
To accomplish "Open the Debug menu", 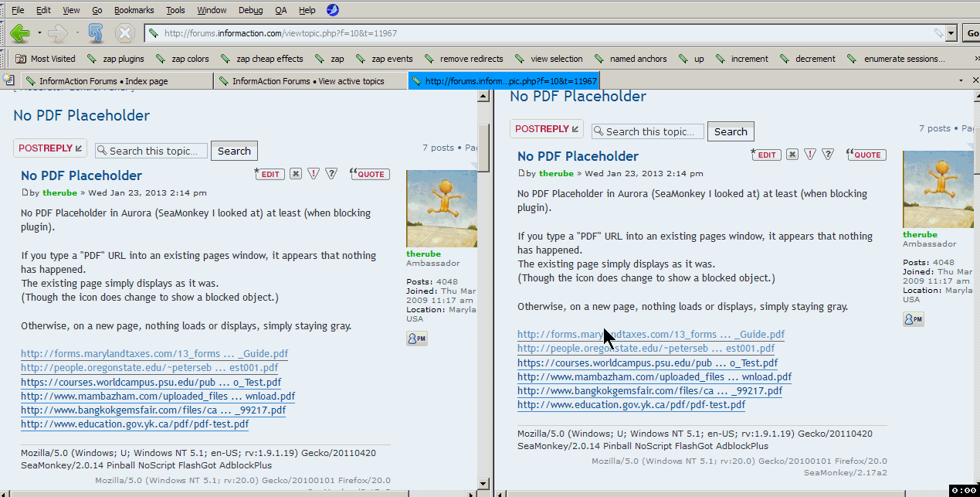I will pyautogui.click(x=250, y=10).
